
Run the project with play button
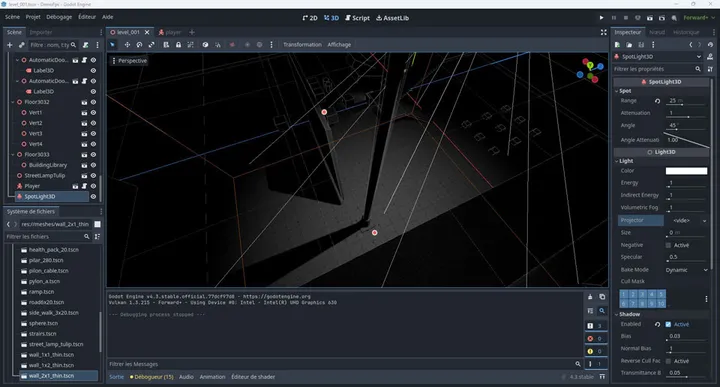click(x=602, y=18)
